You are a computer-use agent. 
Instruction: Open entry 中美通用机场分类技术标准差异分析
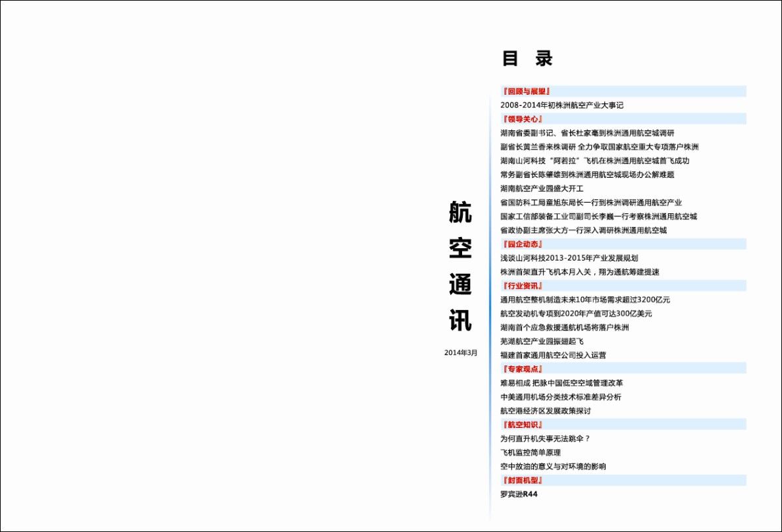coord(561,397)
